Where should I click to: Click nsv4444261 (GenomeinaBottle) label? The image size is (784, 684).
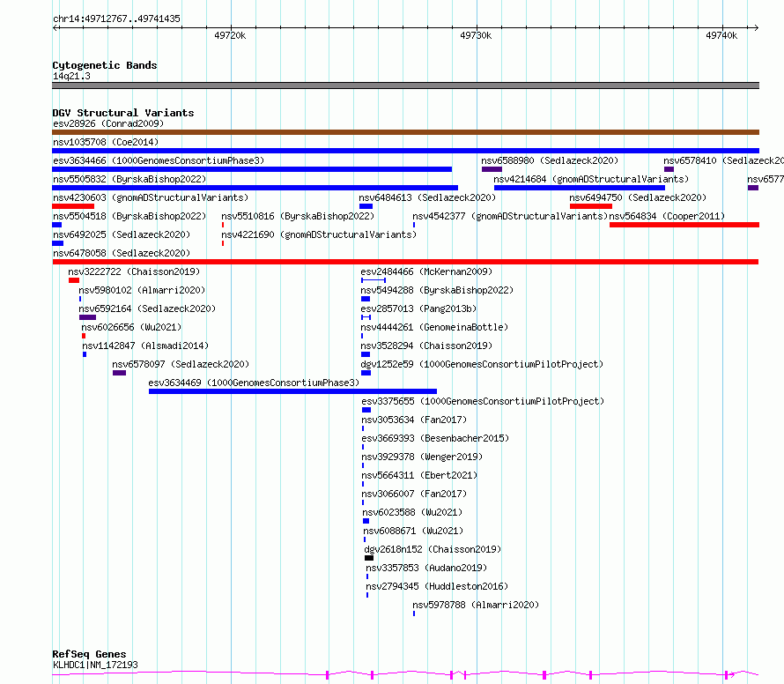coord(434,327)
